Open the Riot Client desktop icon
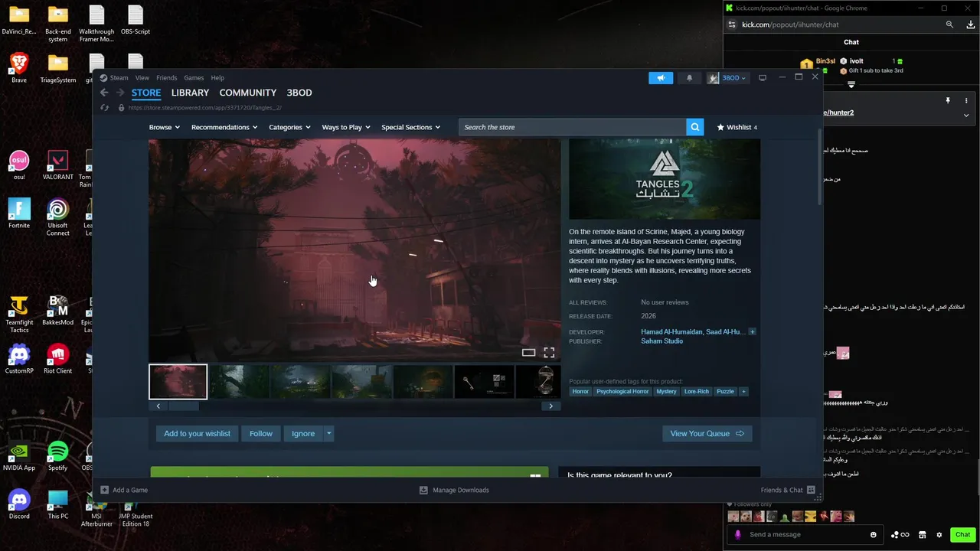 [x=57, y=360]
